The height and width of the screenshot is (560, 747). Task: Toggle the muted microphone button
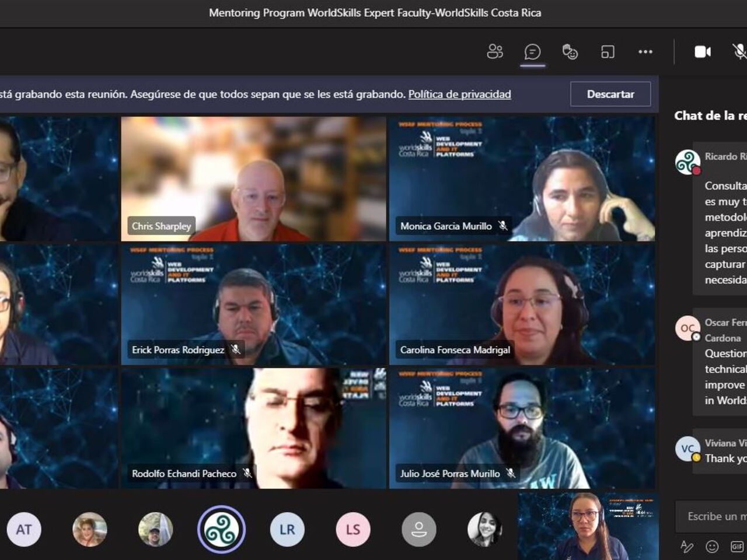pyautogui.click(x=739, y=52)
